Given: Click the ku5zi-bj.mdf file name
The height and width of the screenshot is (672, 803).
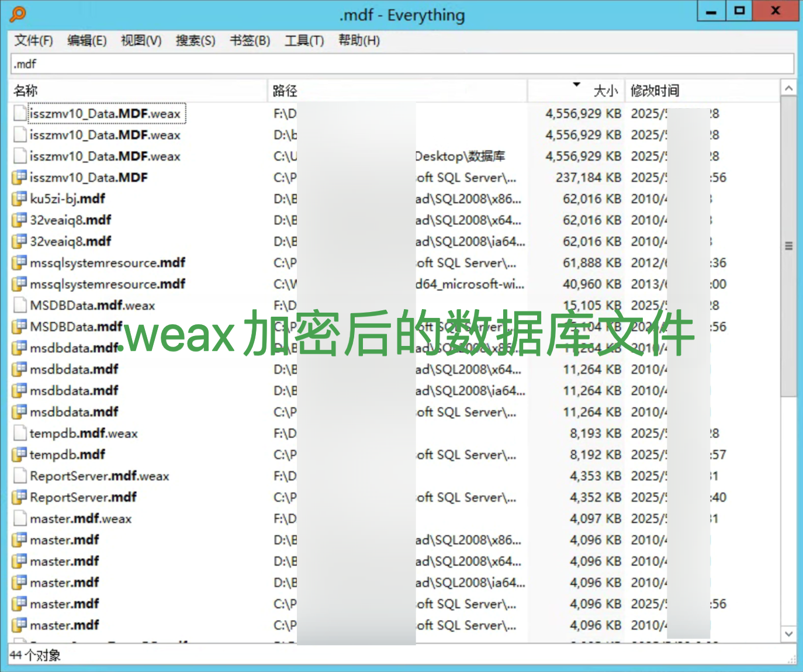Looking at the screenshot, I should pyautogui.click(x=68, y=199).
